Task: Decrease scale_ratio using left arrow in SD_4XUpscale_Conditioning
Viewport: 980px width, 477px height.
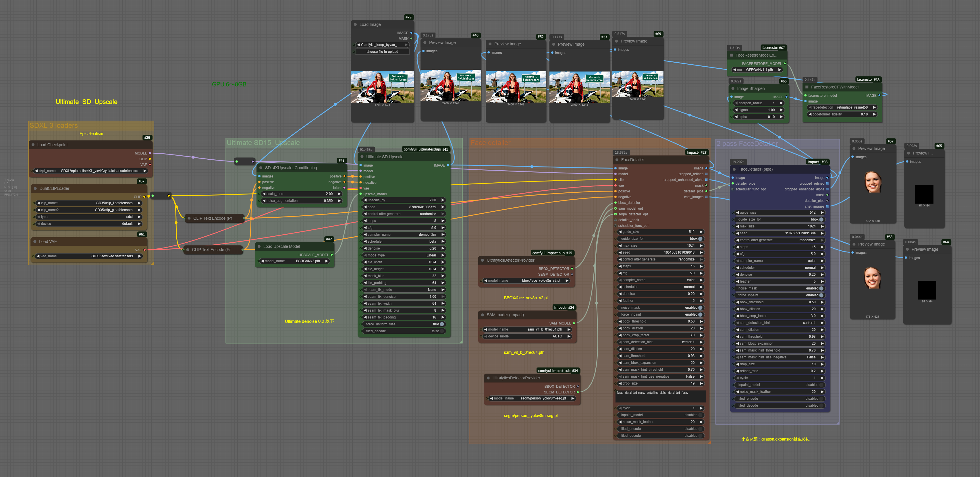Action: (264, 194)
